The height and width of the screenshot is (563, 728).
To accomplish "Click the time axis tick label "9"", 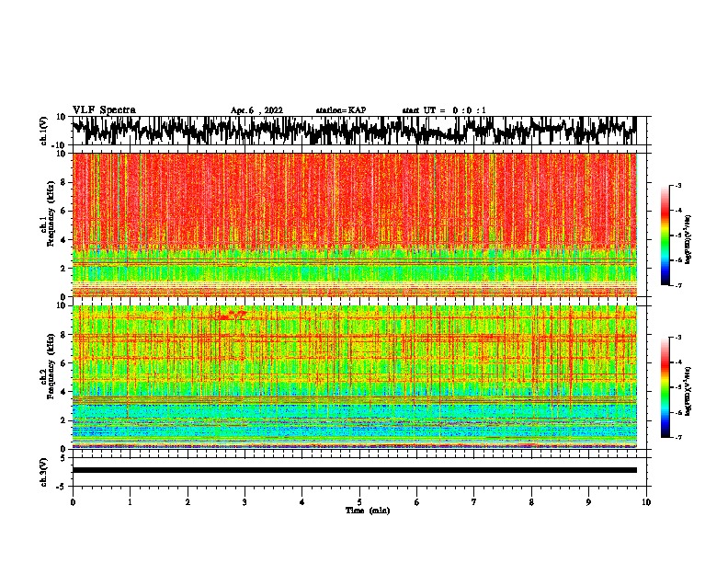I will coord(588,502).
